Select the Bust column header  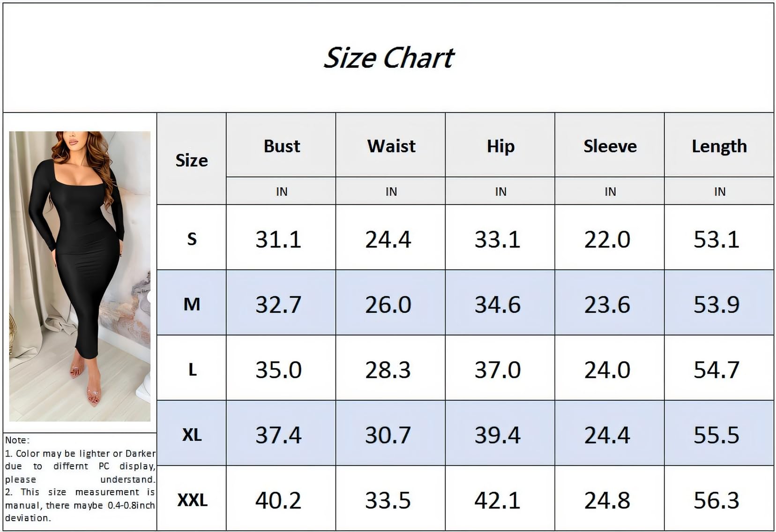[281, 146]
